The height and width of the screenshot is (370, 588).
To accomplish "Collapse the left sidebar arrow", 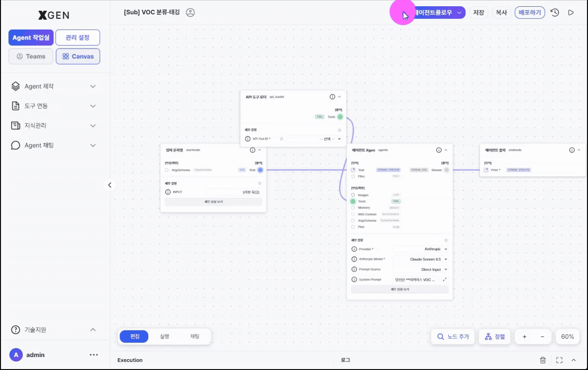I will coord(110,185).
